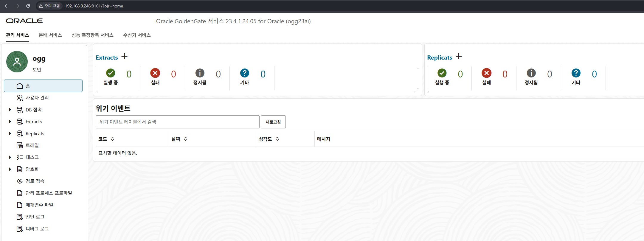Add a new Replicat with plus icon
This screenshot has height=241, width=644.
pyautogui.click(x=459, y=56)
